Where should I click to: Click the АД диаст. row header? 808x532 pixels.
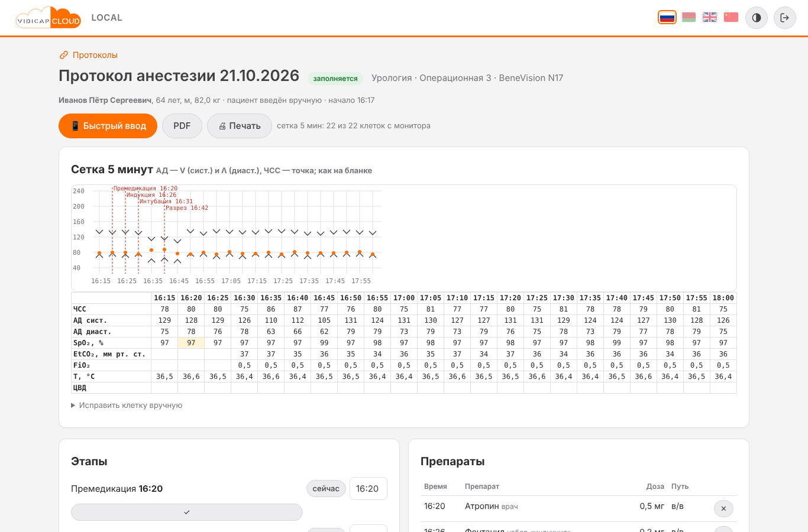click(x=111, y=332)
